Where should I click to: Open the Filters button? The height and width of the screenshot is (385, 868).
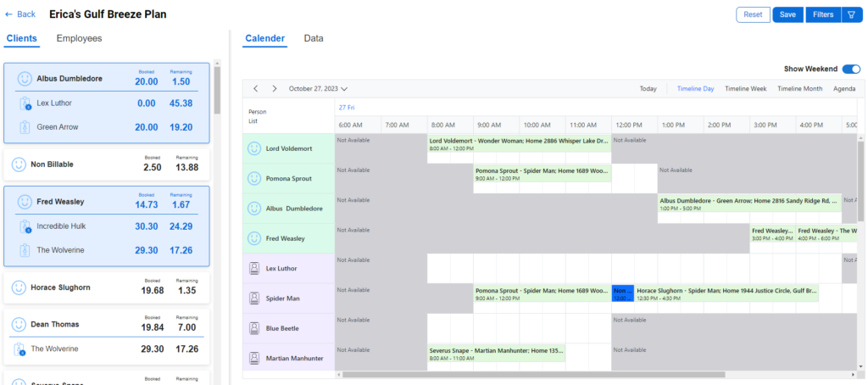823,15
